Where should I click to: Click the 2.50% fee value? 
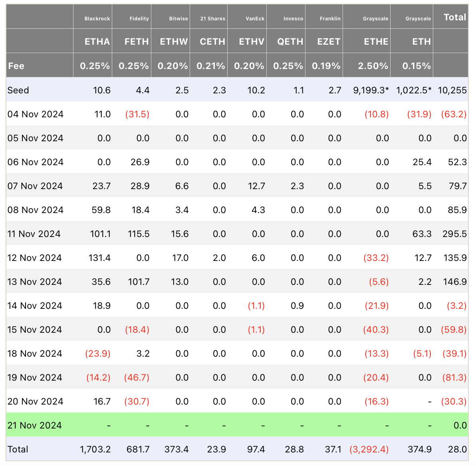pos(373,66)
